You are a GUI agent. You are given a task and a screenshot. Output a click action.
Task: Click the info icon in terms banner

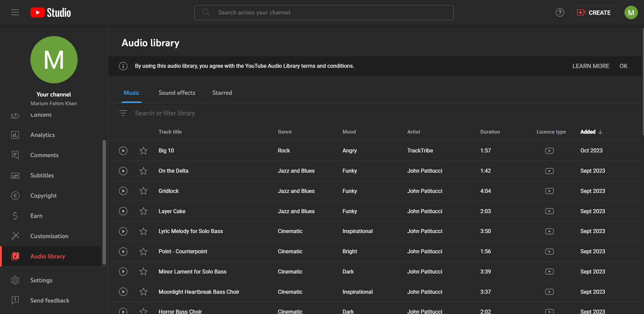tap(123, 66)
